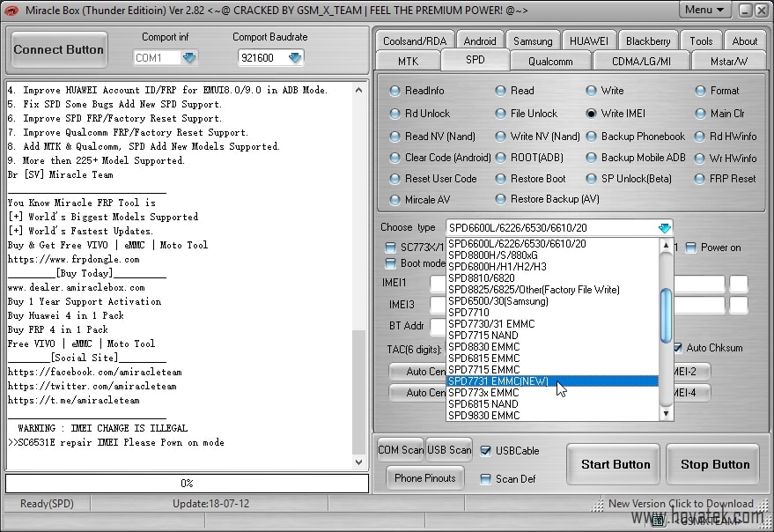Switch to the Android tab
Screen dimensions: 774x532
click(x=480, y=41)
